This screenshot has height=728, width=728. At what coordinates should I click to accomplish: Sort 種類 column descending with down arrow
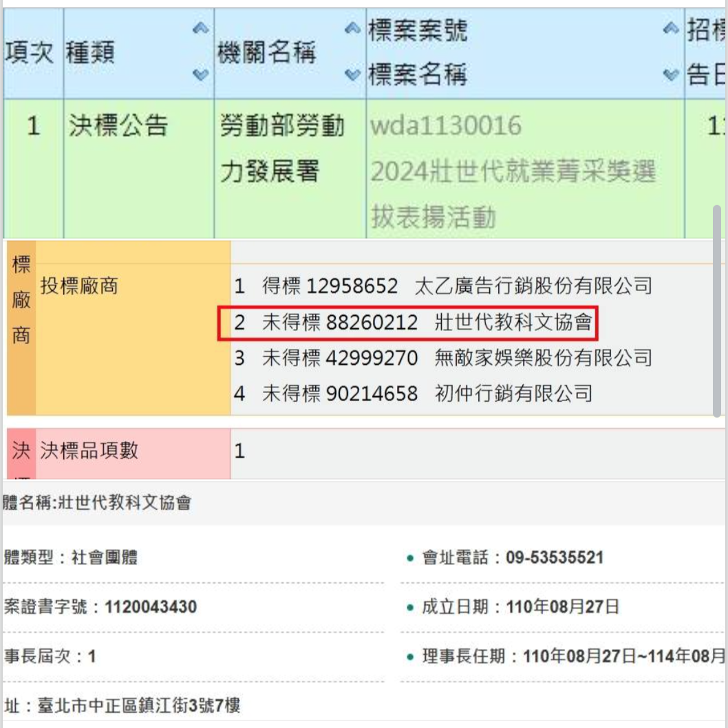tap(200, 74)
